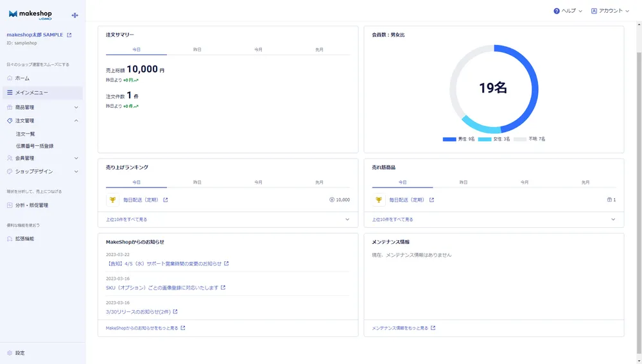Screen dimensions: 642x364
Task: Click the Account person icon
Action: tap(594, 11)
